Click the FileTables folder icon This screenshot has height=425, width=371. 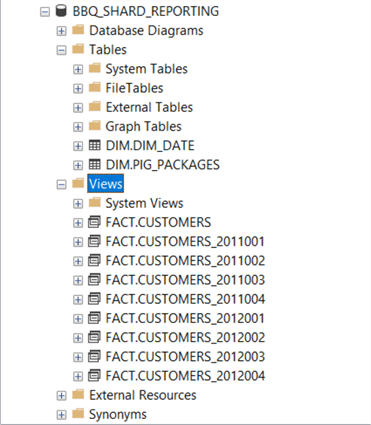95,87
